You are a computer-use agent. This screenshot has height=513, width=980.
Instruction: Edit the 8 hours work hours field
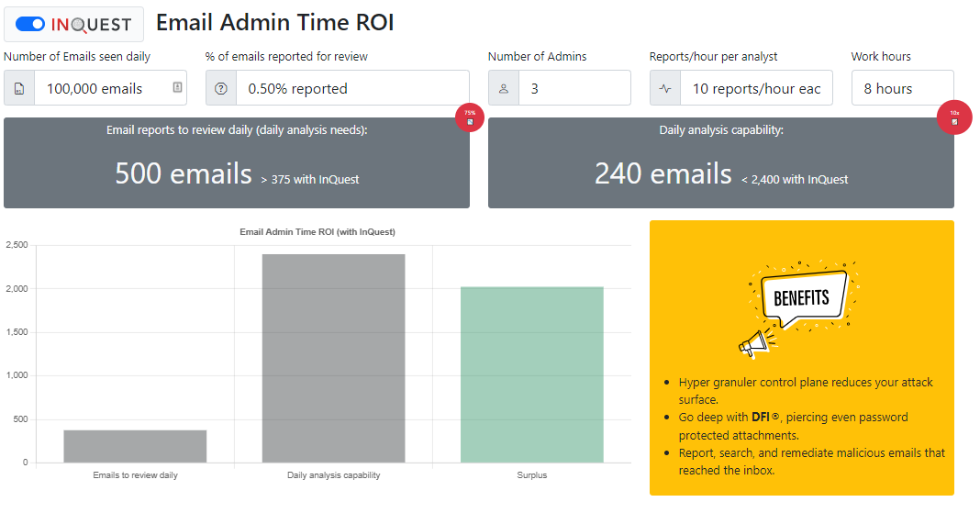pos(903,88)
